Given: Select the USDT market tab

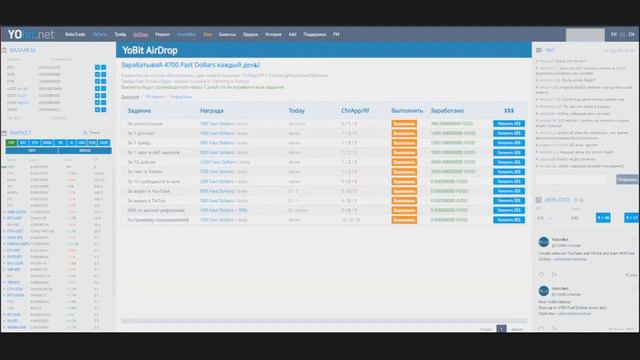Looking at the screenshot, I should [x=104, y=142].
